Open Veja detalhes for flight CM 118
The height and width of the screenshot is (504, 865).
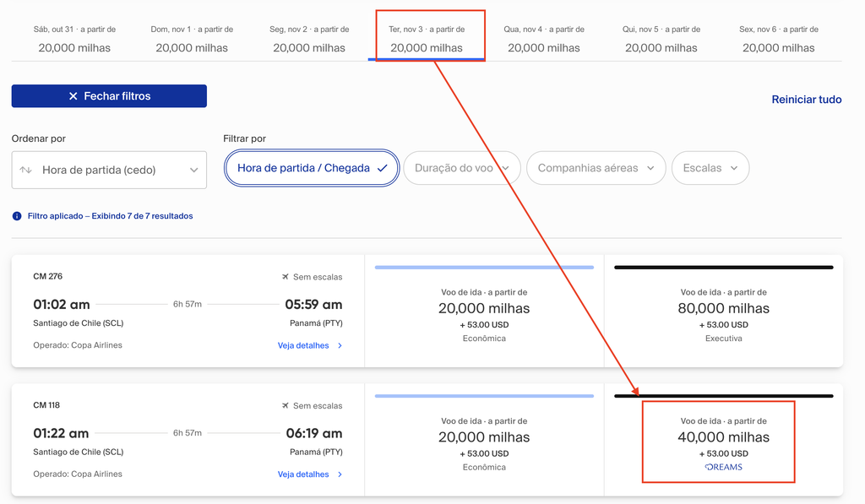(x=303, y=474)
